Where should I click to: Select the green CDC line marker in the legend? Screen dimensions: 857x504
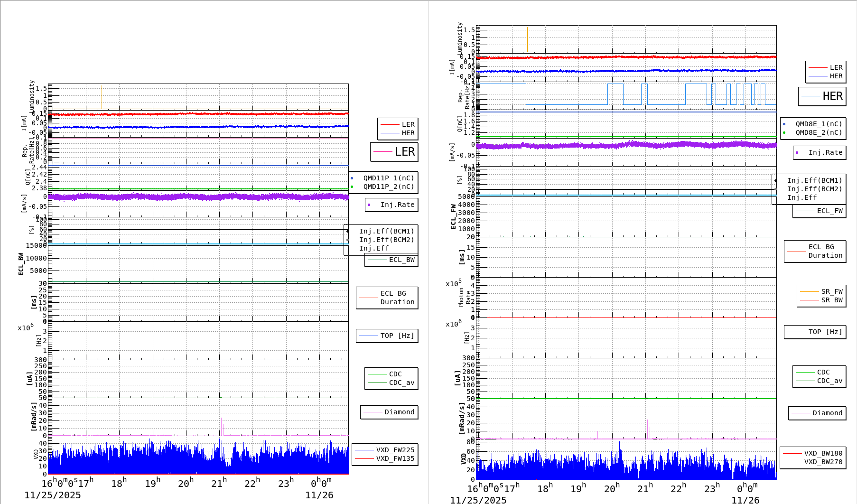(378, 373)
